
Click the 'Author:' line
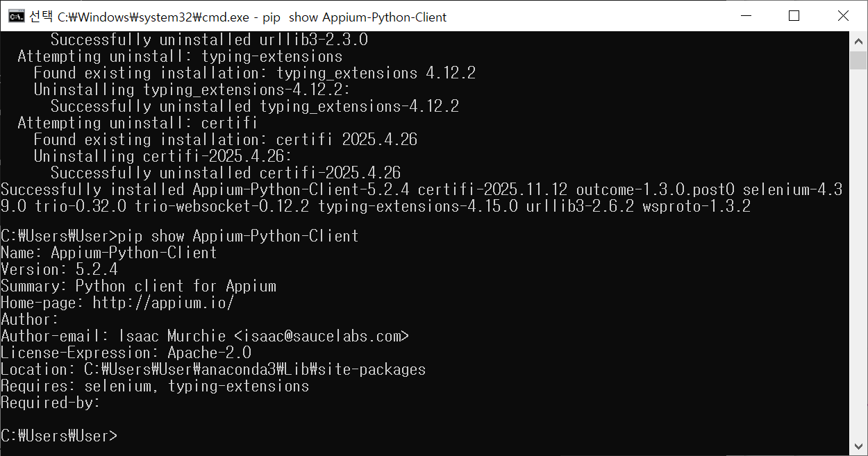30,319
